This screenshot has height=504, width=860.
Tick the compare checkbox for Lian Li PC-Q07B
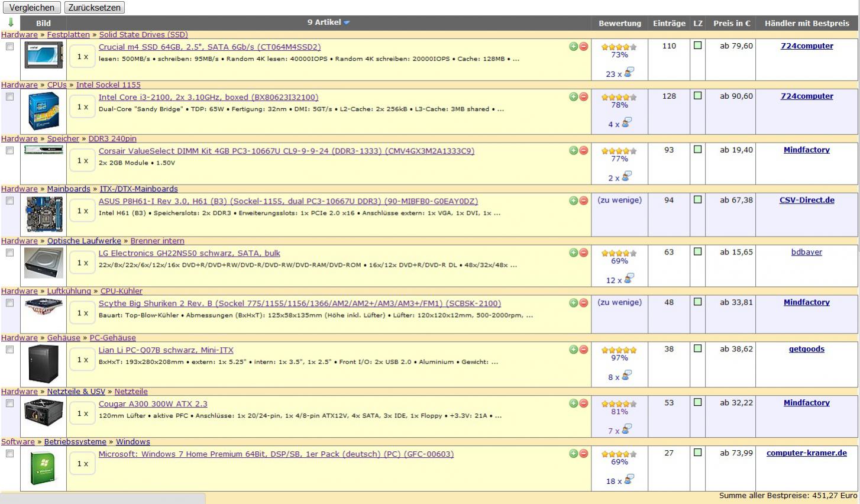point(9,350)
